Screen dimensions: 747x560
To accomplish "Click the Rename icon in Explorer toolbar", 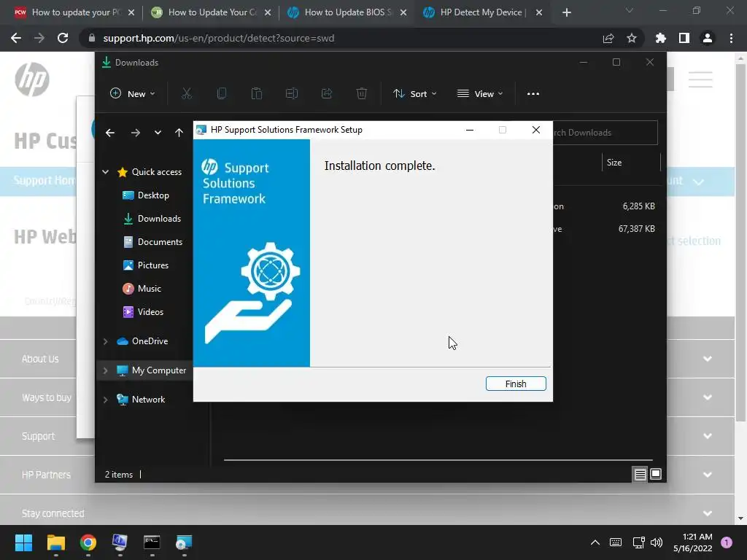I will coord(292,94).
